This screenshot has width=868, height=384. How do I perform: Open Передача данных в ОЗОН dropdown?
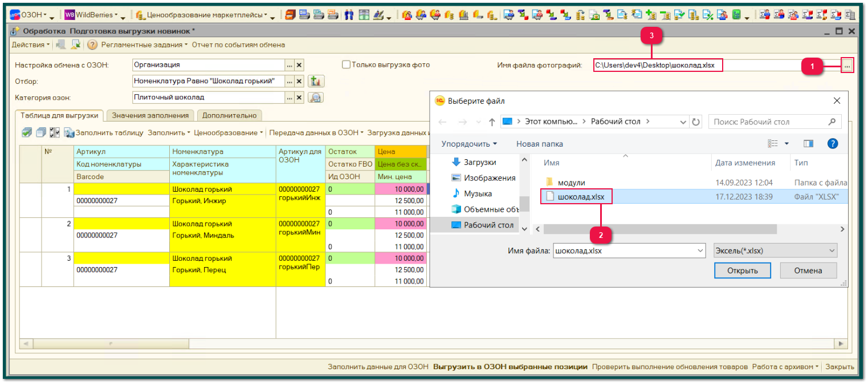click(317, 133)
